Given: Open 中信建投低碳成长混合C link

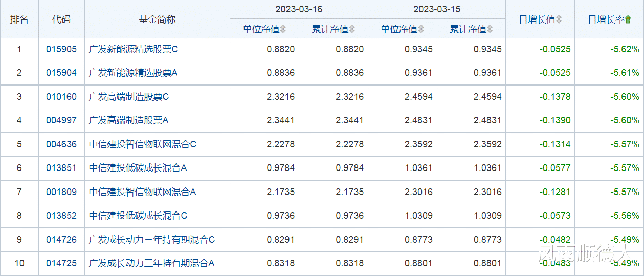Looking at the screenshot, I should (x=138, y=216).
